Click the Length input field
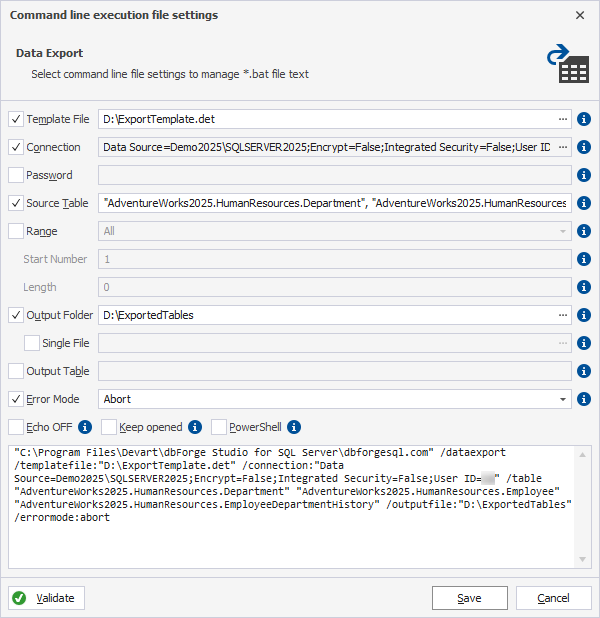Screen dimensions: 600x618 [x=335, y=287]
